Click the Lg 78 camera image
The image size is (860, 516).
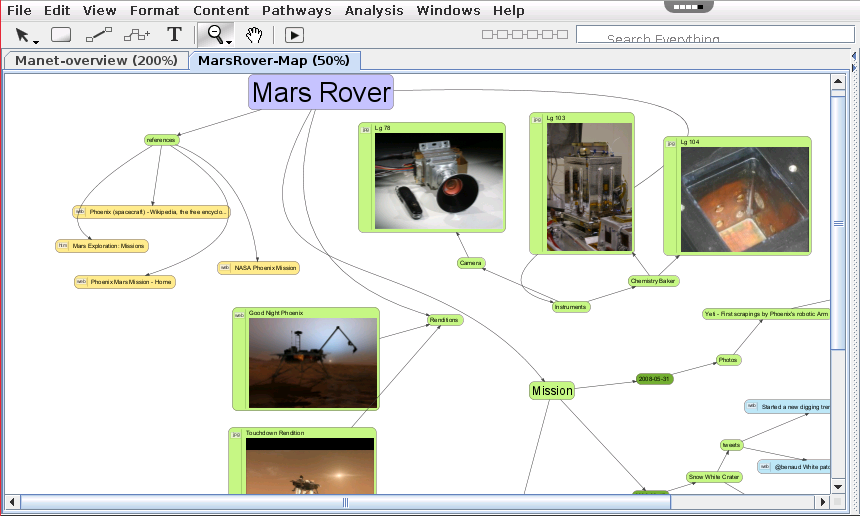[x=439, y=181]
